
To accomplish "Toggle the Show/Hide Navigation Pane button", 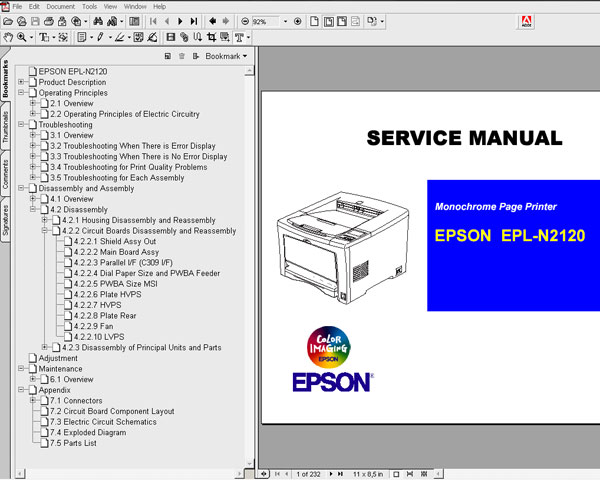I will click(x=134, y=21).
